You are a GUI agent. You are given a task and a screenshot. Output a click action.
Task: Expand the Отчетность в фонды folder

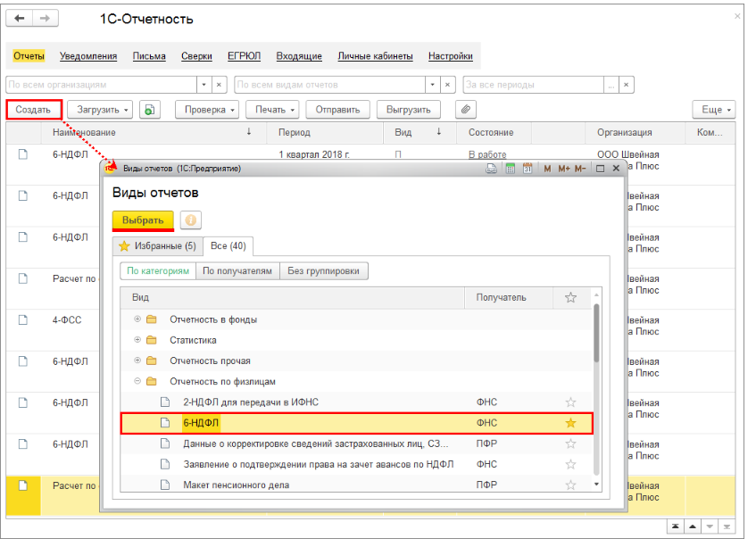coord(137,319)
